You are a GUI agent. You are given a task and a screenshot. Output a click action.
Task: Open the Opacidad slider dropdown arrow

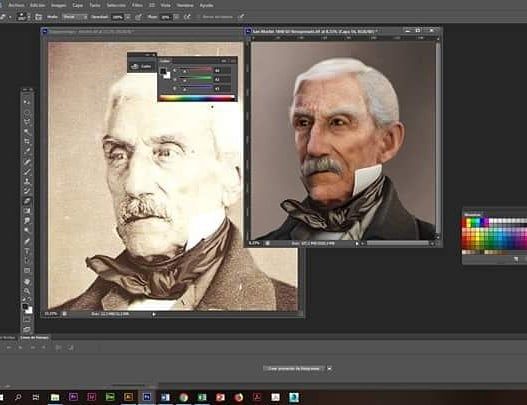[x=128, y=17]
